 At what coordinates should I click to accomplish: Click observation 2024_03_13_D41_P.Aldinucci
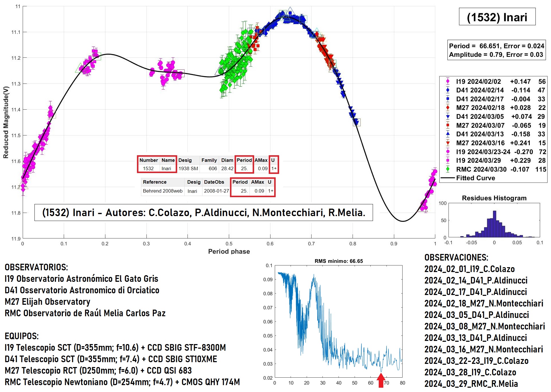(x=476, y=338)
